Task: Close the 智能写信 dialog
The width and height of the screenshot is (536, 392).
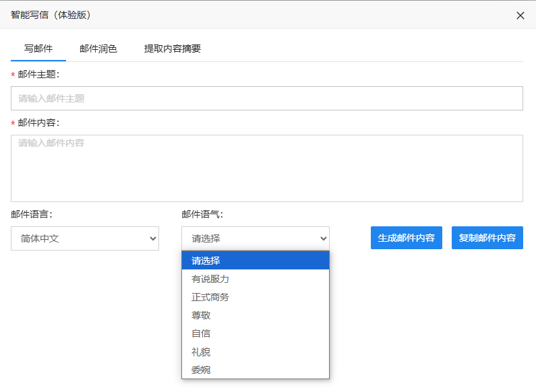Action: coord(520,15)
